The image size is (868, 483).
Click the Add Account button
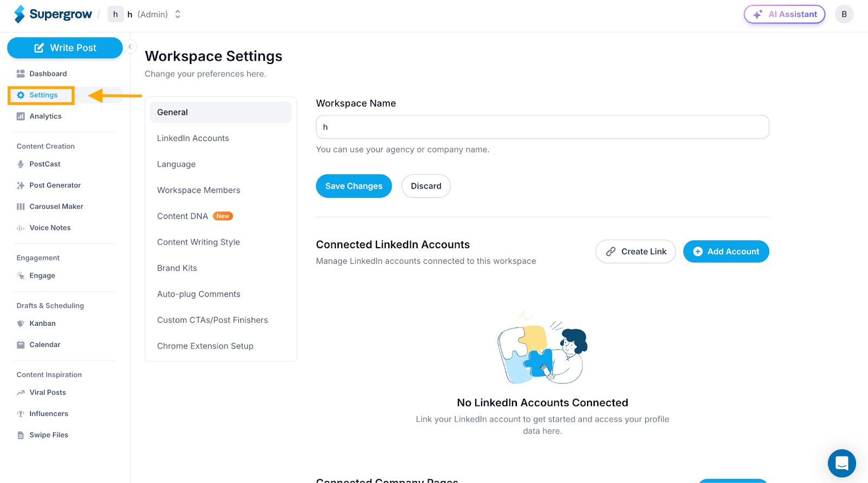click(726, 252)
